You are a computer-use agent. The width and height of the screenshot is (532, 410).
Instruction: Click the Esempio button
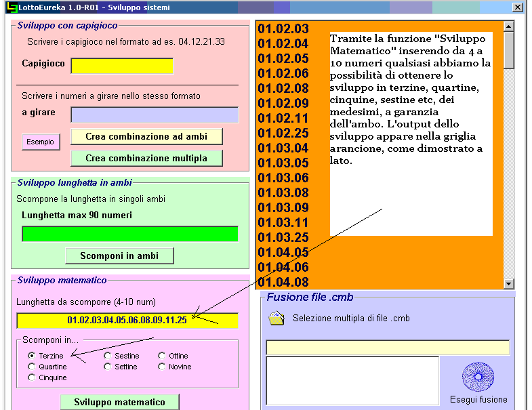coord(41,142)
